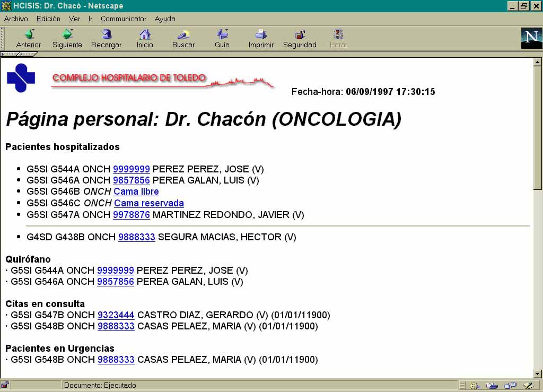Image resolution: width=543 pixels, height=392 pixels.
Task: Click the status bar security lock icon
Action: (x=5, y=385)
